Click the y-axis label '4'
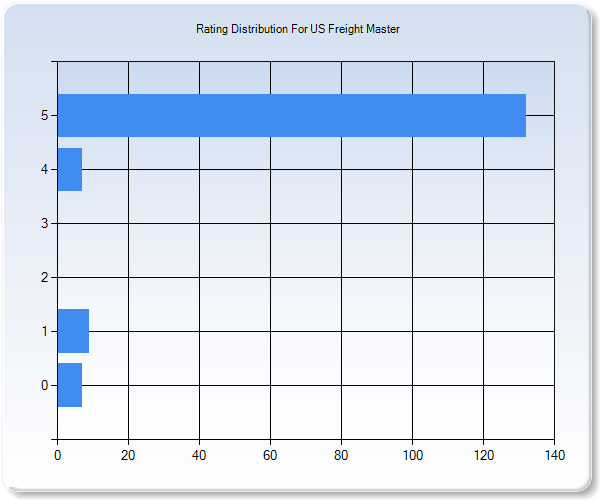The image size is (600, 500). (x=44, y=169)
